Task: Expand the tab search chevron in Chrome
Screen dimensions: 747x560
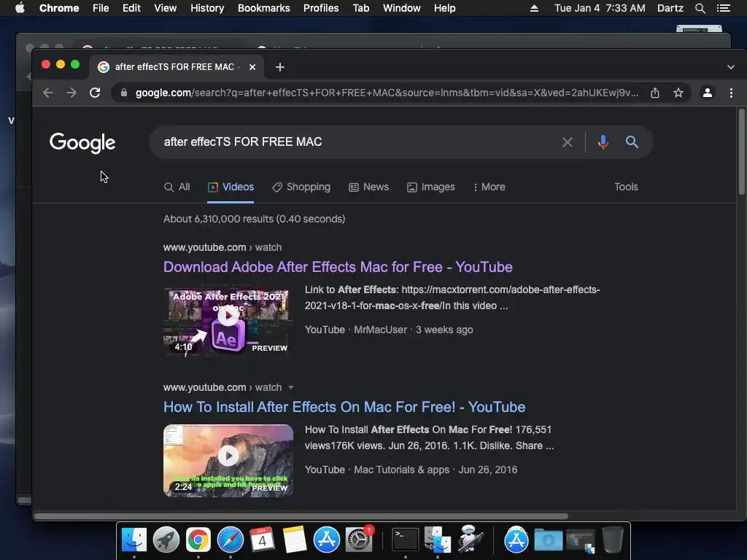Action: [x=731, y=67]
